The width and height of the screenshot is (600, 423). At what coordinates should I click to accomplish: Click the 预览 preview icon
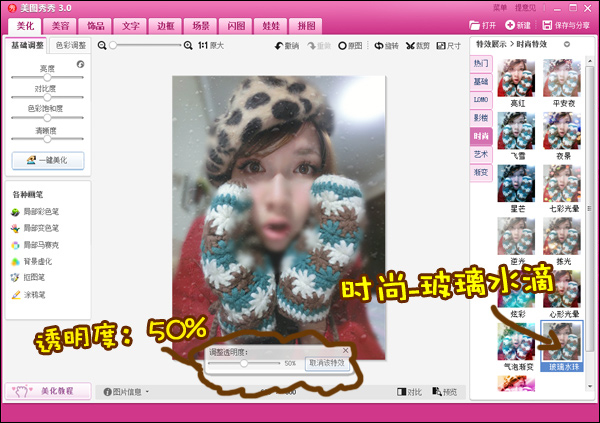[x=437, y=392]
